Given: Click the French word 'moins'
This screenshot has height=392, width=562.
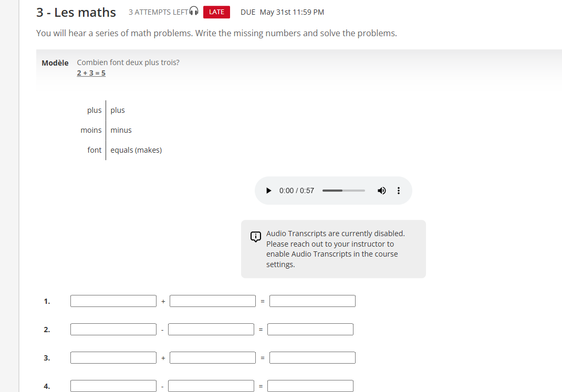Looking at the screenshot, I should click(x=91, y=130).
